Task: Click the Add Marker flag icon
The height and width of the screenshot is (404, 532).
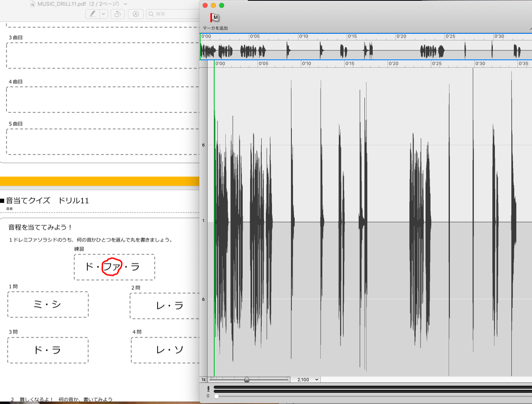Action: pyautogui.click(x=215, y=18)
